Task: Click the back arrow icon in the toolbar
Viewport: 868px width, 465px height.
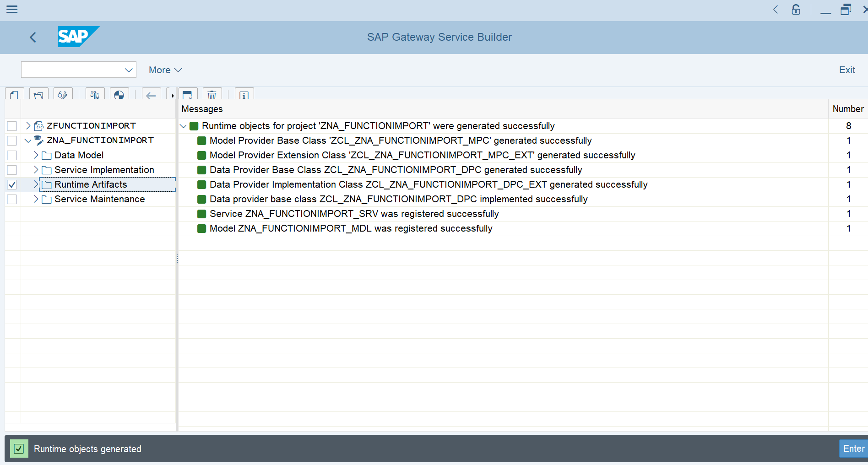Action: click(151, 95)
